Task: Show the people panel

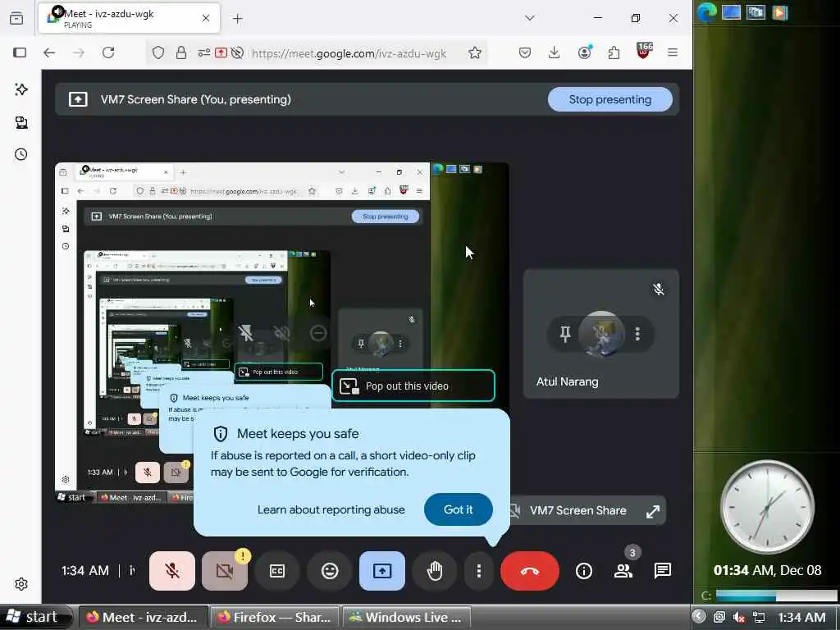Action: coord(623,571)
